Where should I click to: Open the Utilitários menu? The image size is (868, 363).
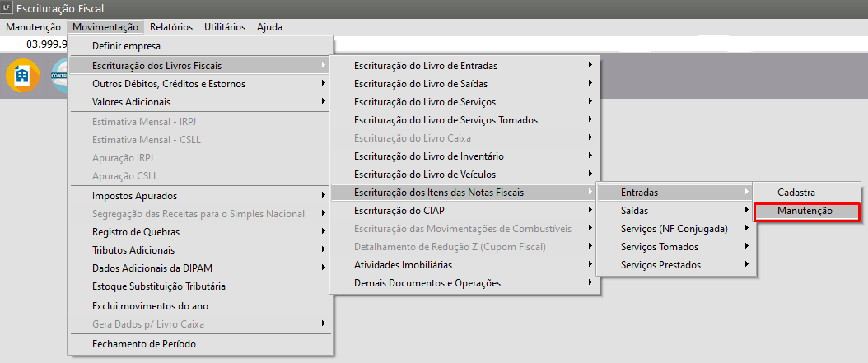pos(224,27)
